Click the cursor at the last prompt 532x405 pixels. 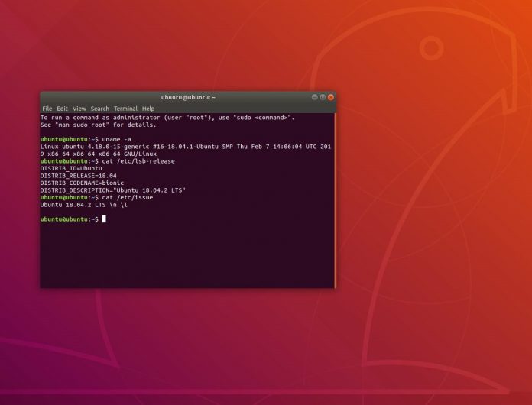pyautogui.click(x=104, y=219)
